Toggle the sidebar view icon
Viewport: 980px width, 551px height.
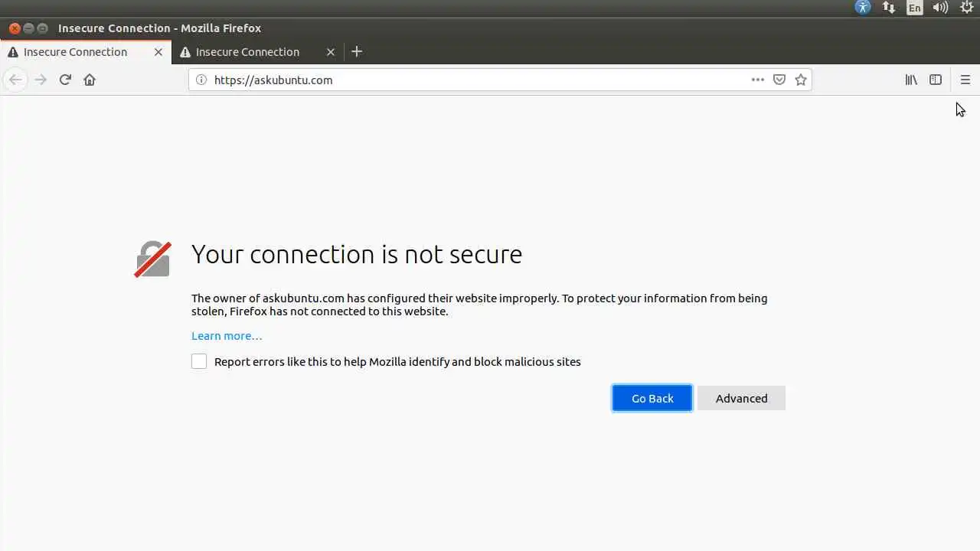(x=936, y=80)
